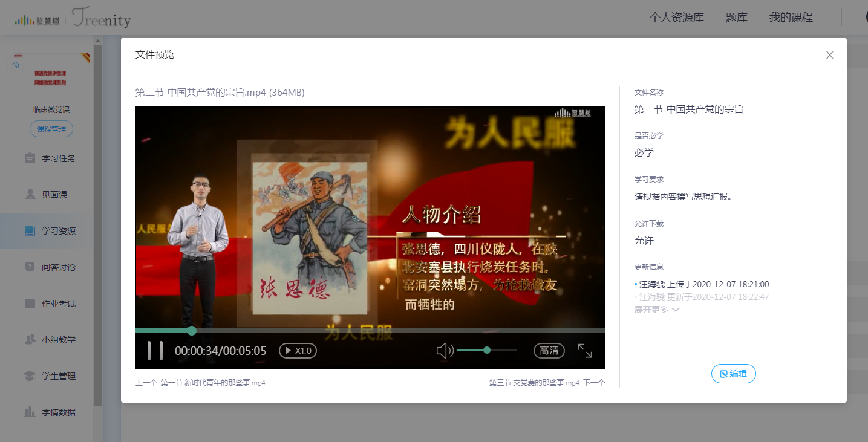Click the 必学 value text
Image resolution: width=868 pixels, height=442 pixels.
tap(644, 152)
